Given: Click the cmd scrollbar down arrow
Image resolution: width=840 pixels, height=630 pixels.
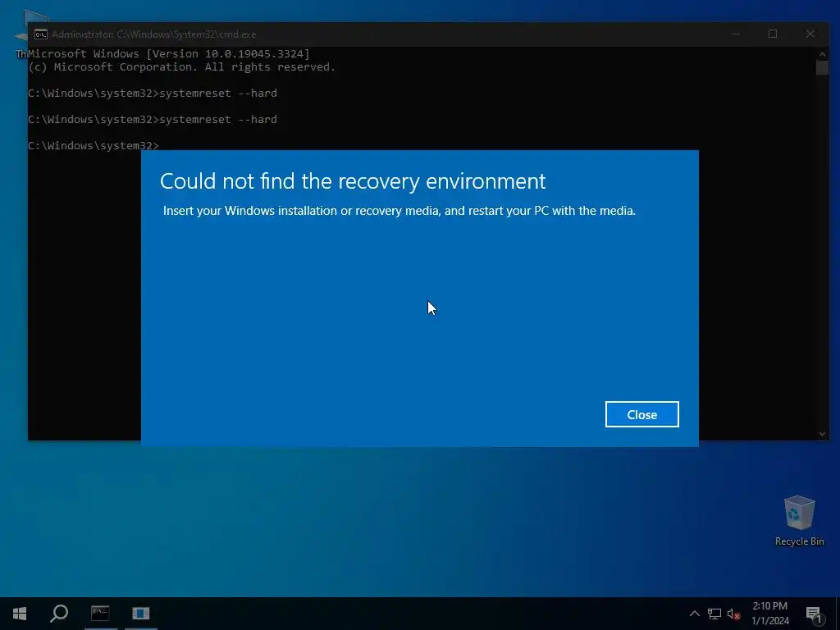Looking at the screenshot, I should pyautogui.click(x=822, y=434).
